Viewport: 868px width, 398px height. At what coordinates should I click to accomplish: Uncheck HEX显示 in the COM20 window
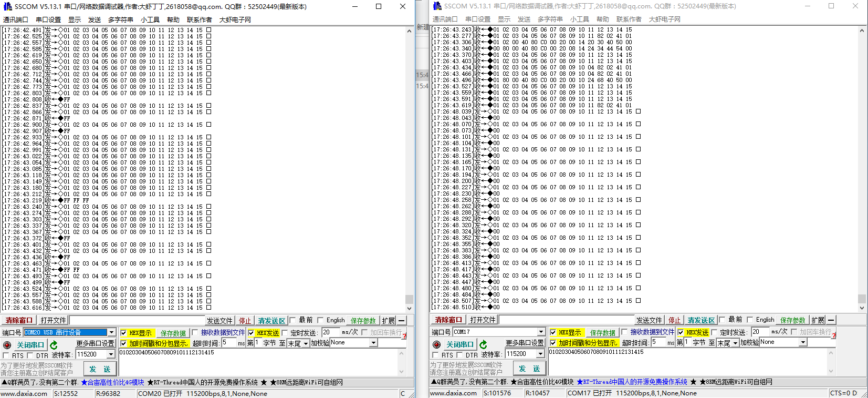point(124,333)
